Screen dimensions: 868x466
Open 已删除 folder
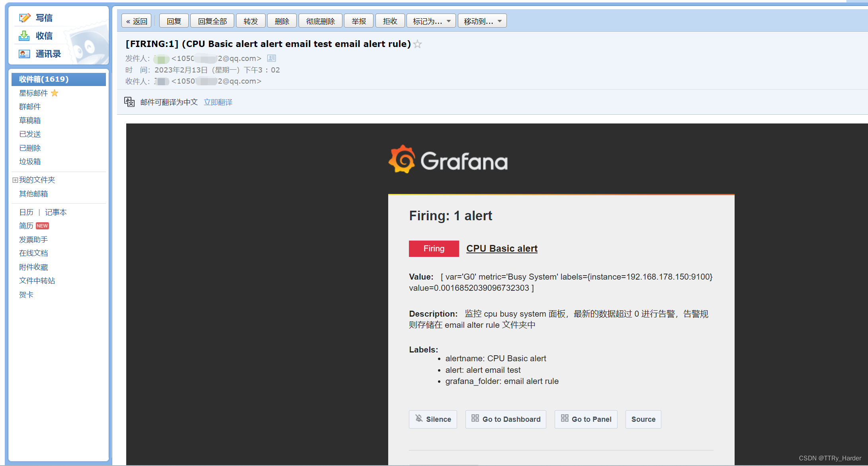click(30, 148)
